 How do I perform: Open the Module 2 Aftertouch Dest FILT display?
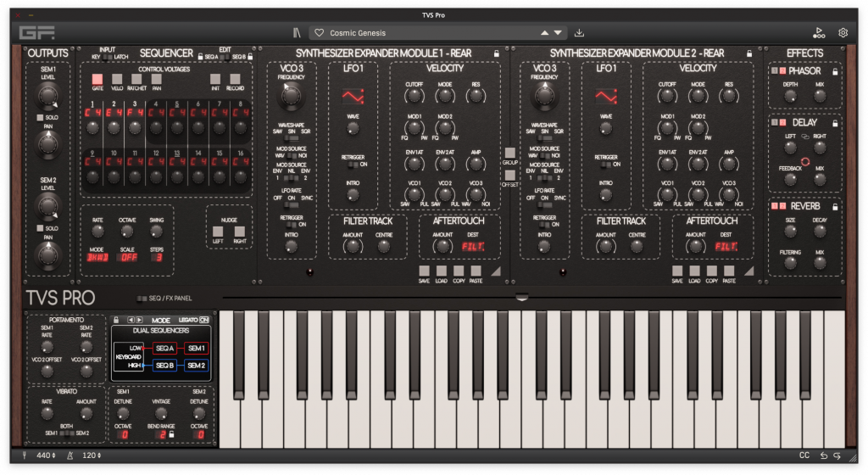[726, 247]
